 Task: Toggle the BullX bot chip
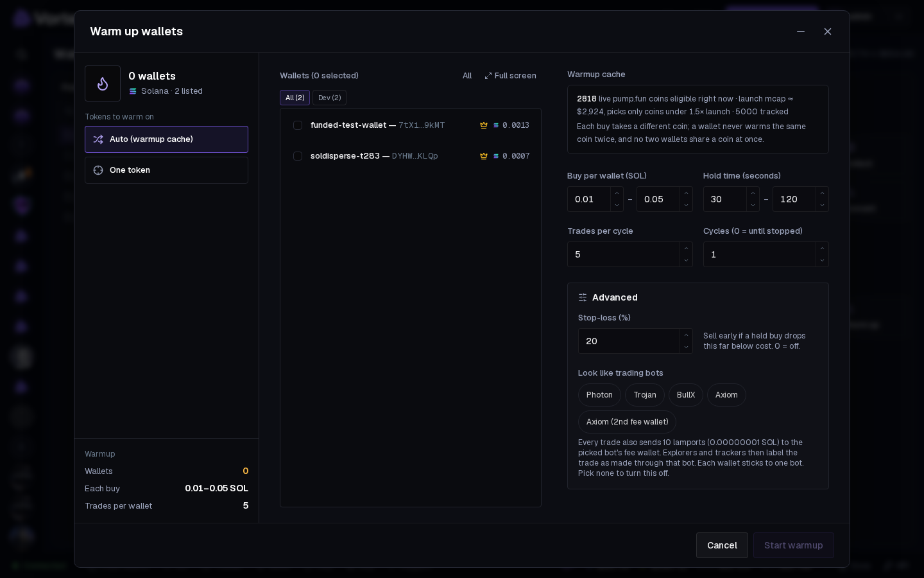click(x=686, y=395)
